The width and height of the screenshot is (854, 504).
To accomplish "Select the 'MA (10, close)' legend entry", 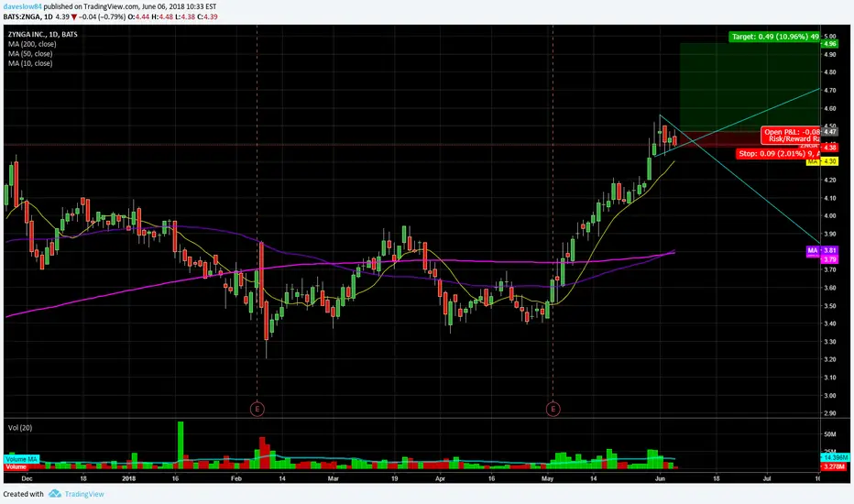I will (x=30, y=64).
